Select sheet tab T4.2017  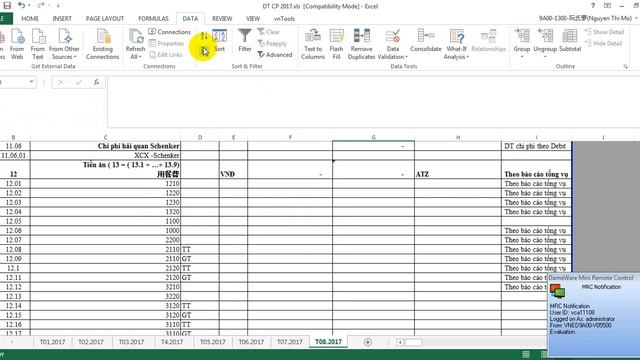[172, 342]
